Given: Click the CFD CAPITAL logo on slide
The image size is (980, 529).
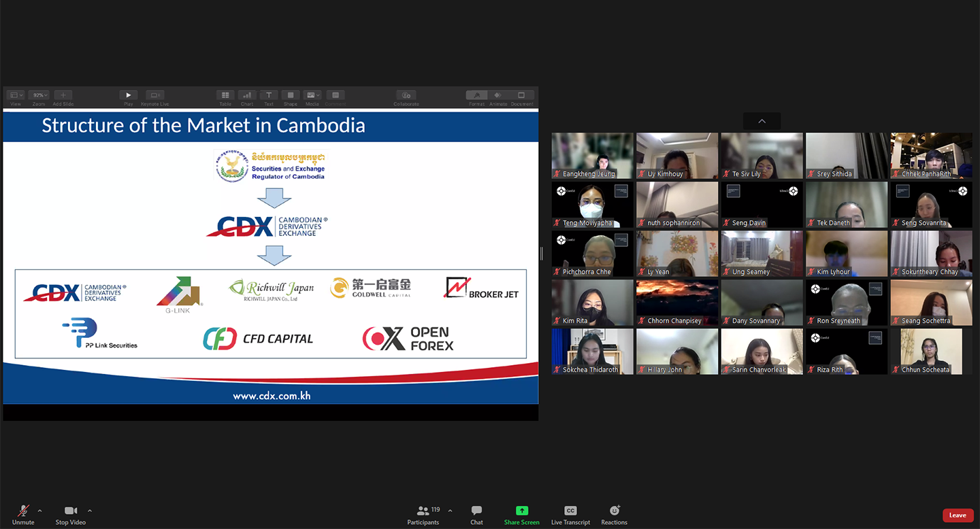Looking at the screenshot, I should [258, 339].
